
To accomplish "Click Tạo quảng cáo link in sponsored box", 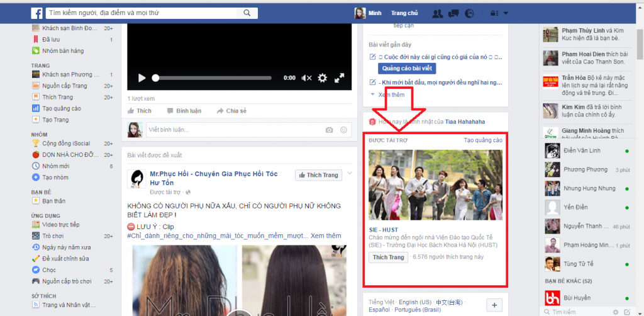I will tap(483, 140).
